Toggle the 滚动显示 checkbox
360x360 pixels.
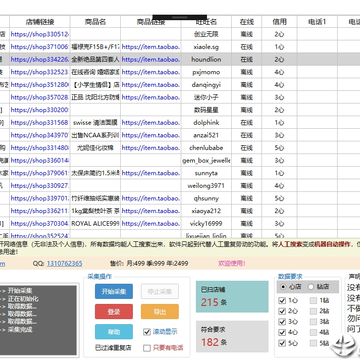pyautogui.click(x=147, y=332)
